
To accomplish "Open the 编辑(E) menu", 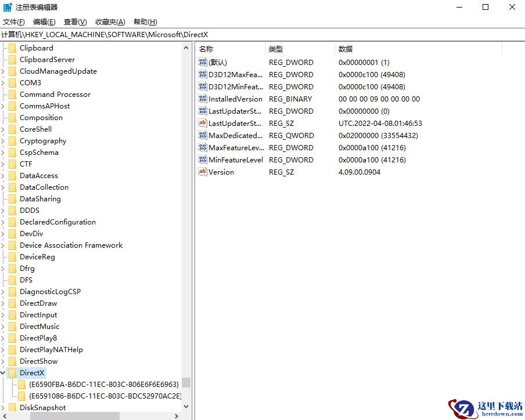I will pyautogui.click(x=44, y=22).
